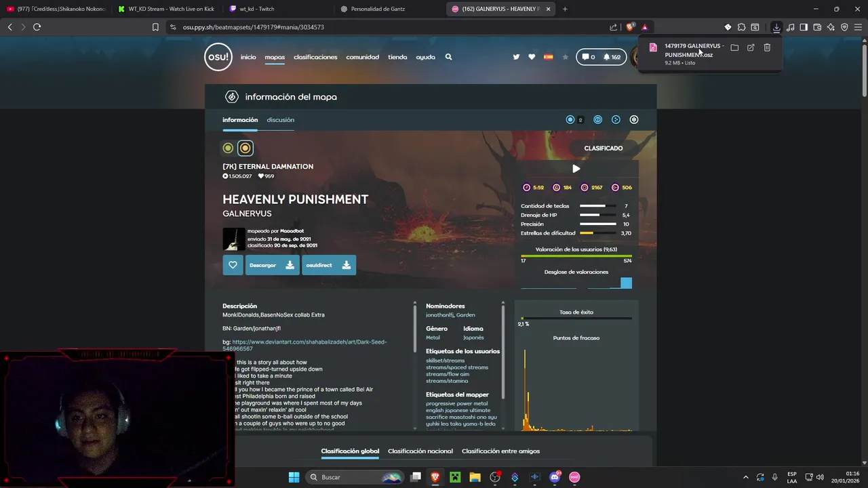
Task: Open the clasificaciones menu
Action: 315,57
